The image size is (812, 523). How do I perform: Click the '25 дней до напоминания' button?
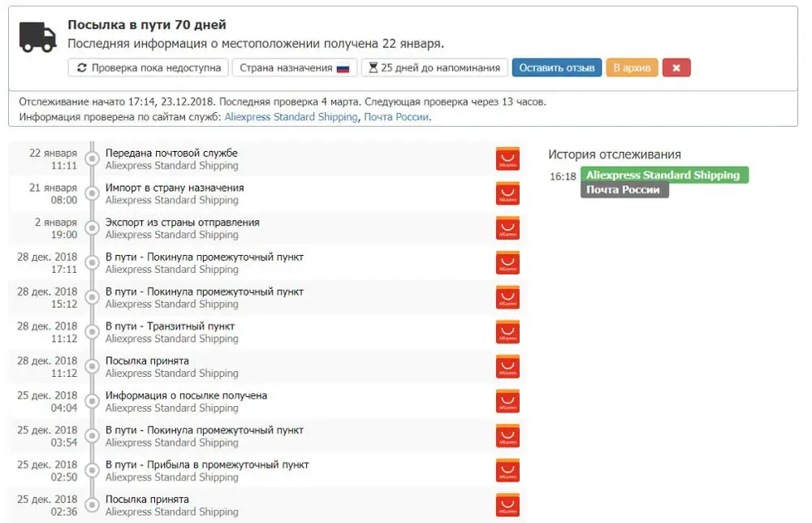click(x=434, y=68)
